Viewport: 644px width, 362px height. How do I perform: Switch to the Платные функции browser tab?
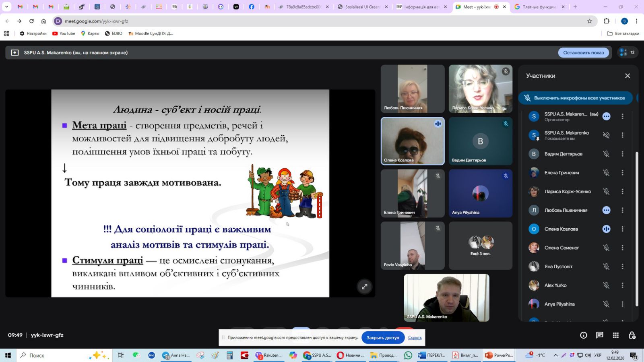click(x=538, y=7)
